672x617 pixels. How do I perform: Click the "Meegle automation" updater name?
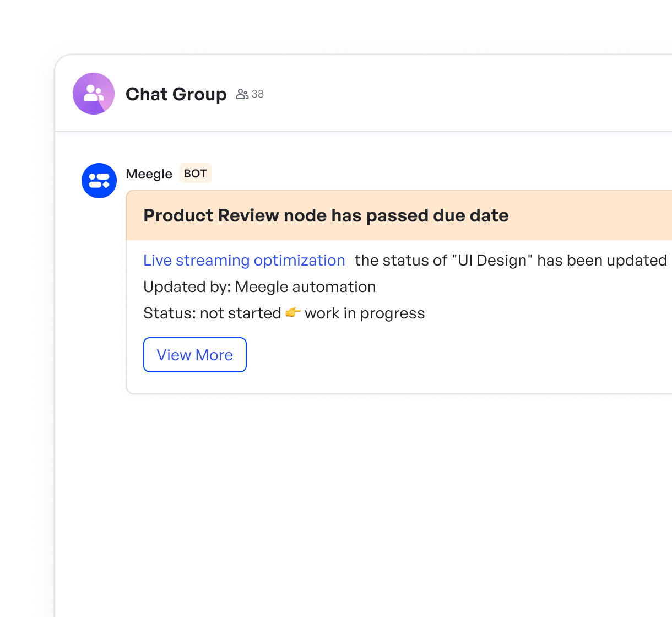(x=305, y=287)
